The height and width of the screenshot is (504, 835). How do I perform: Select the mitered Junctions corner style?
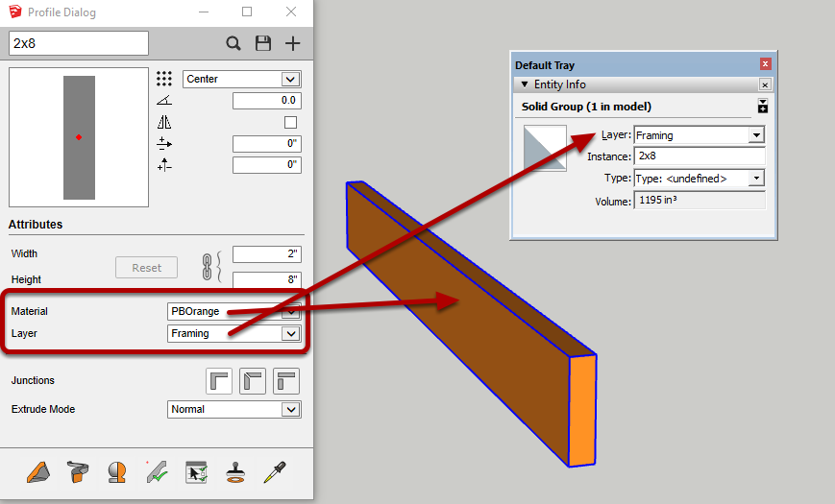[253, 381]
